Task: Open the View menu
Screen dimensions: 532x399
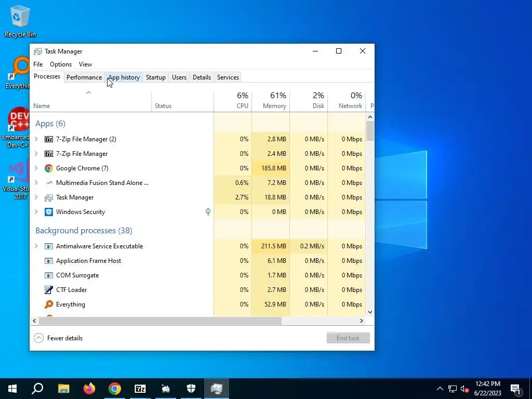Action: coord(86,64)
